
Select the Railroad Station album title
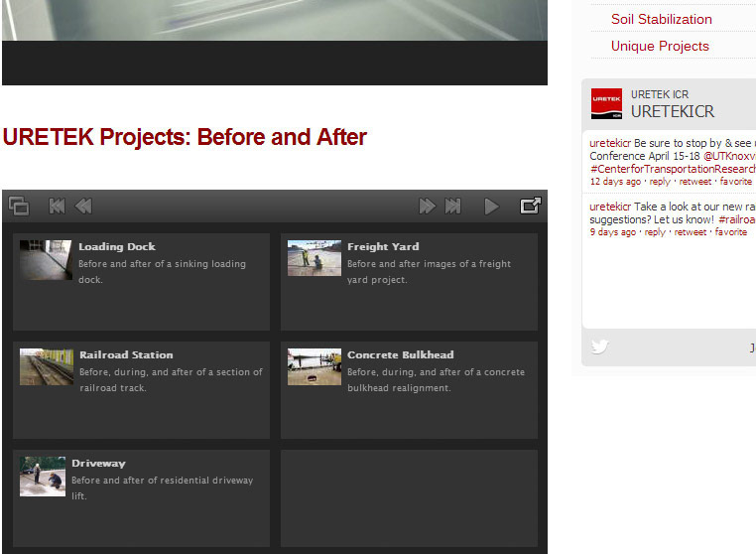126,354
